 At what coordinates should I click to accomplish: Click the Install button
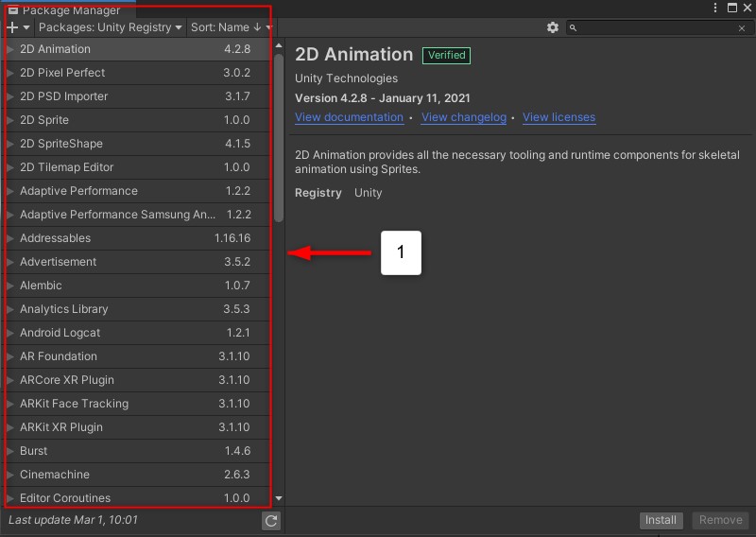pyautogui.click(x=661, y=520)
